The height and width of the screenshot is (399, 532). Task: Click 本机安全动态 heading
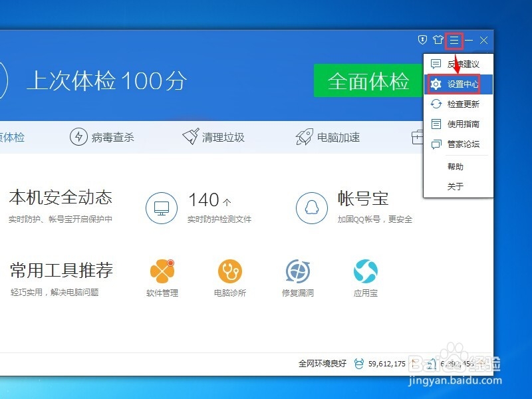pyautogui.click(x=61, y=198)
